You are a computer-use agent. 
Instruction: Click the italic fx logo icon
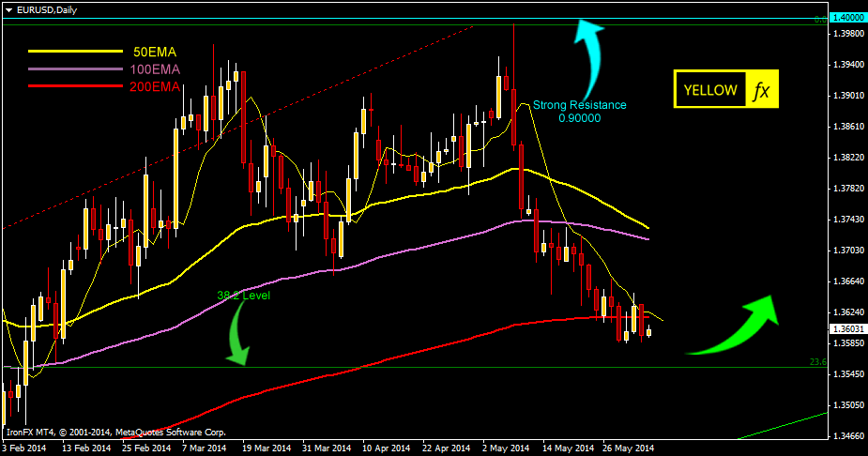760,91
